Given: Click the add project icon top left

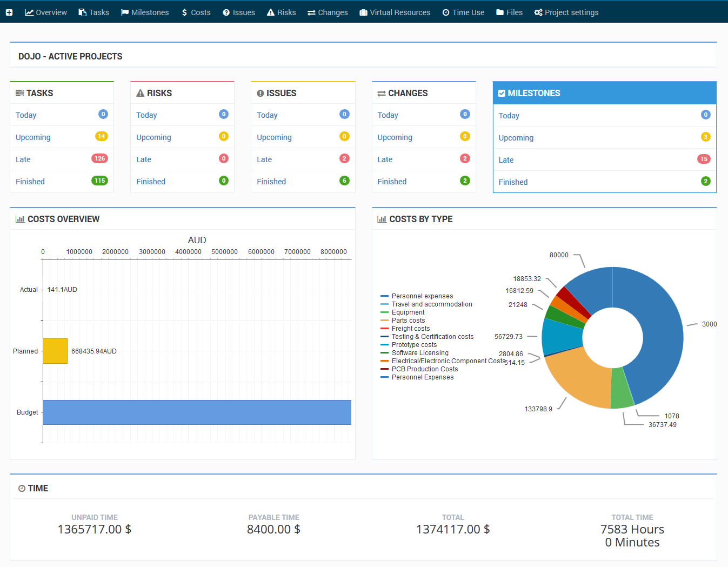Looking at the screenshot, I should [x=9, y=11].
